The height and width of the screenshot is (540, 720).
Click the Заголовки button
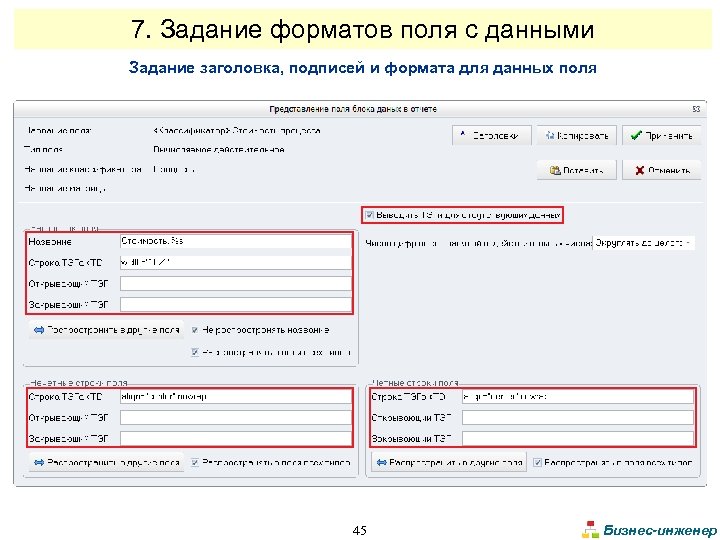click(x=491, y=135)
